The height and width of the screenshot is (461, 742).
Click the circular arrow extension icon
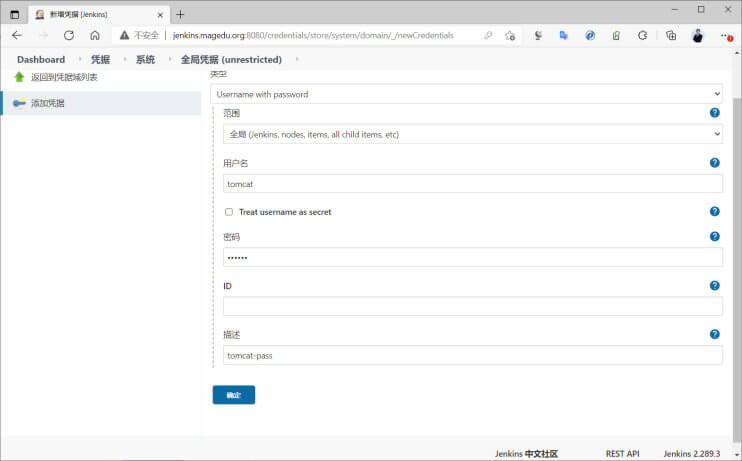tap(642, 35)
